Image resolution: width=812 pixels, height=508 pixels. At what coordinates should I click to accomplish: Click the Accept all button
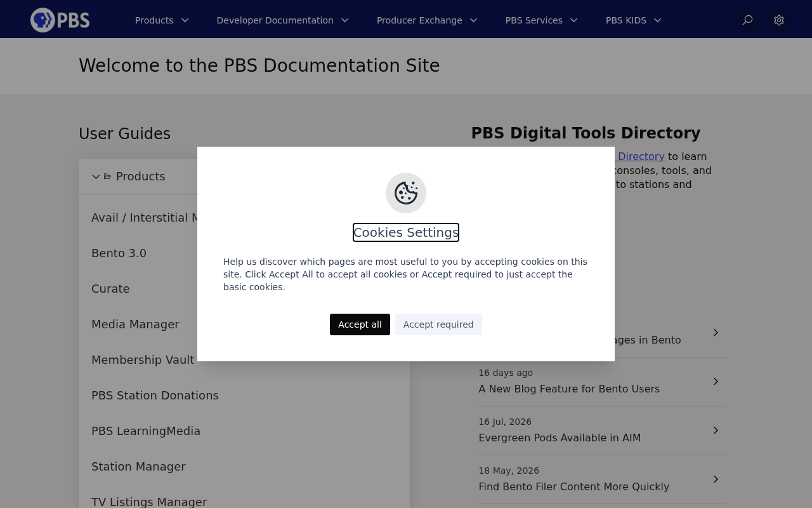[x=360, y=324]
